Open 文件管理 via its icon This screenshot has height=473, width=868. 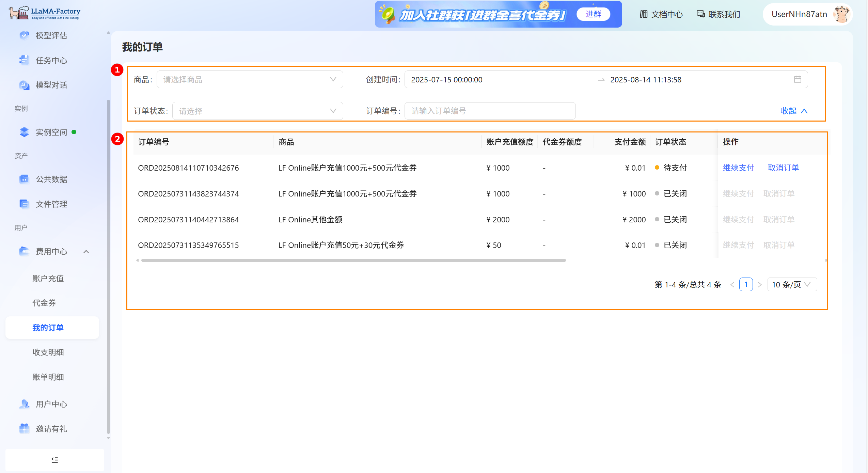tap(24, 204)
